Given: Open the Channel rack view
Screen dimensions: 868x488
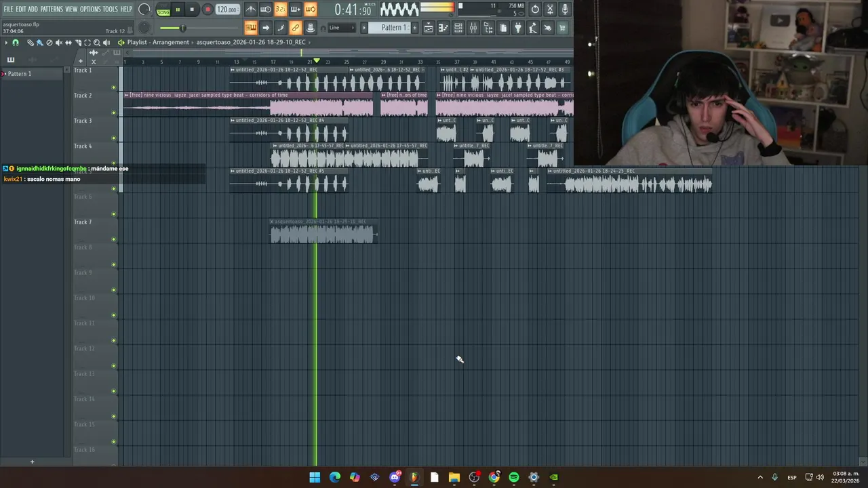Looking at the screenshot, I should click(458, 28).
